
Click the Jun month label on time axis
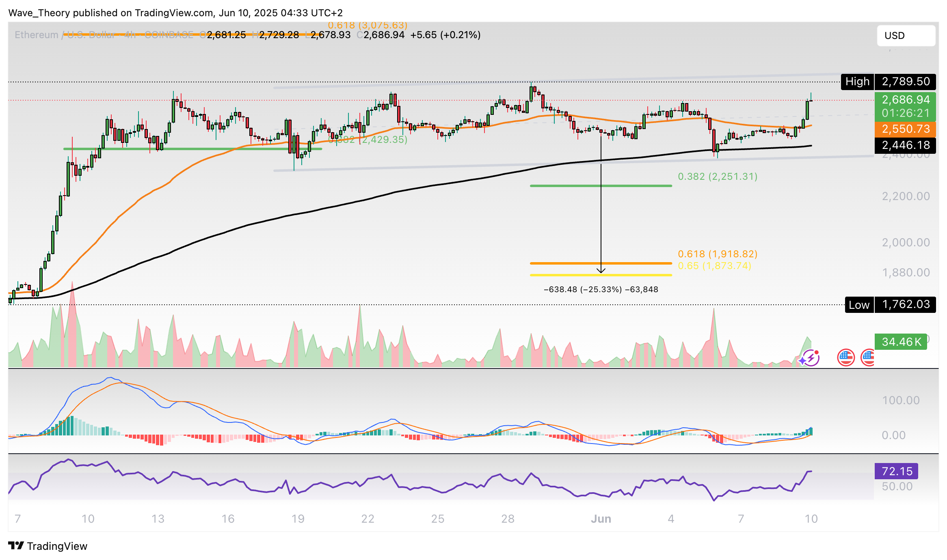[x=601, y=519]
